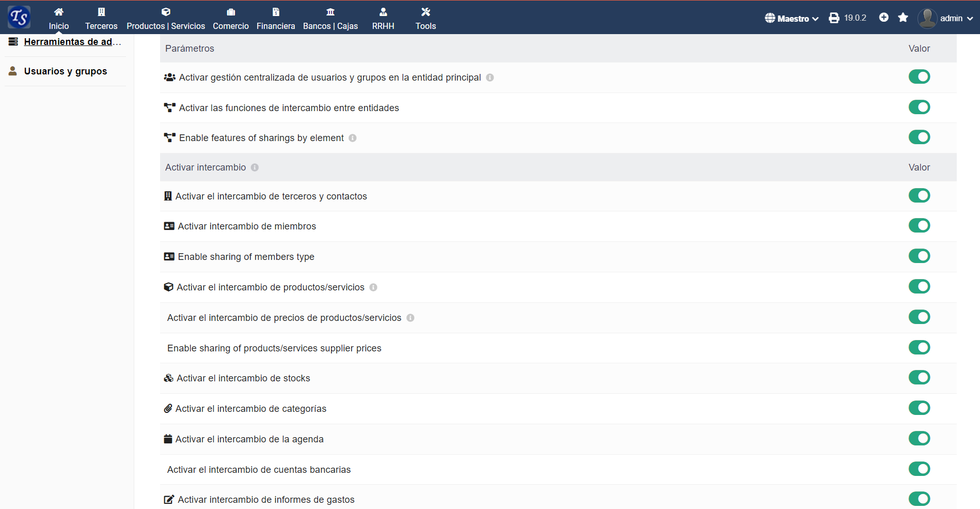Click the Herramientas de admin sidebar icon
This screenshot has width=980, height=509.
[x=13, y=41]
